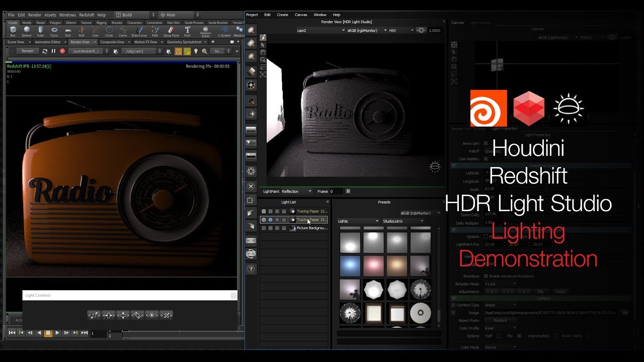Open the LightPaint Reflection mode dropdown
The width and height of the screenshot is (644, 362).
click(x=297, y=192)
